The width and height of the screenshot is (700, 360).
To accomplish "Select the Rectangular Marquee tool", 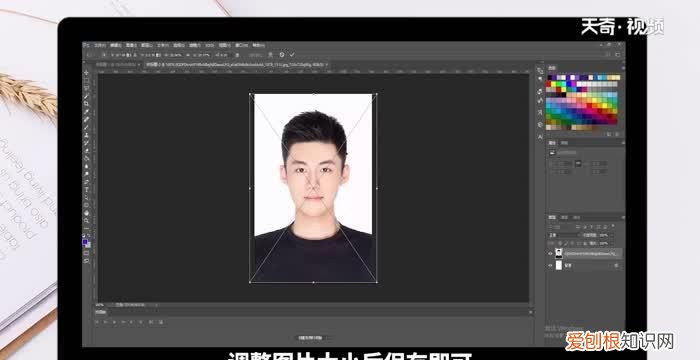I will tap(86, 80).
